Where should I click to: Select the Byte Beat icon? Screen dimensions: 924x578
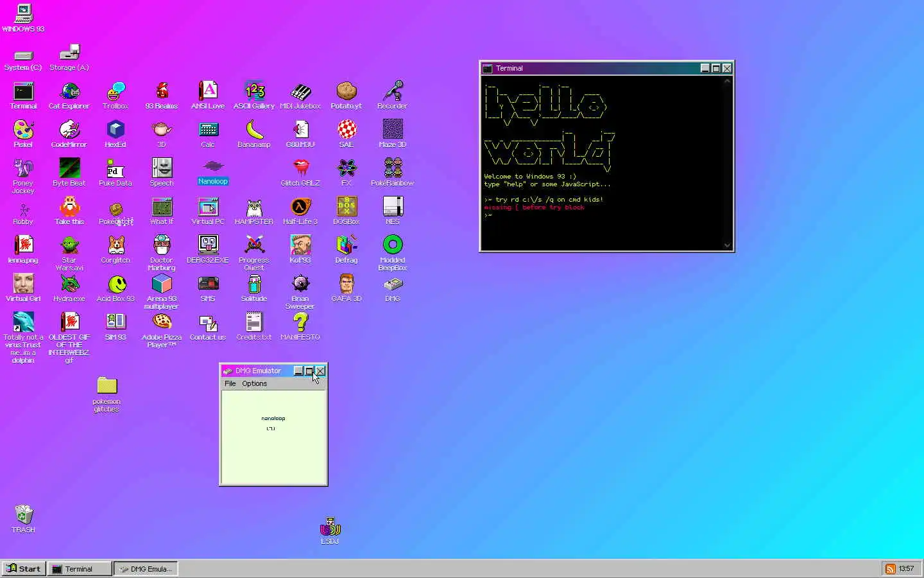69,173
